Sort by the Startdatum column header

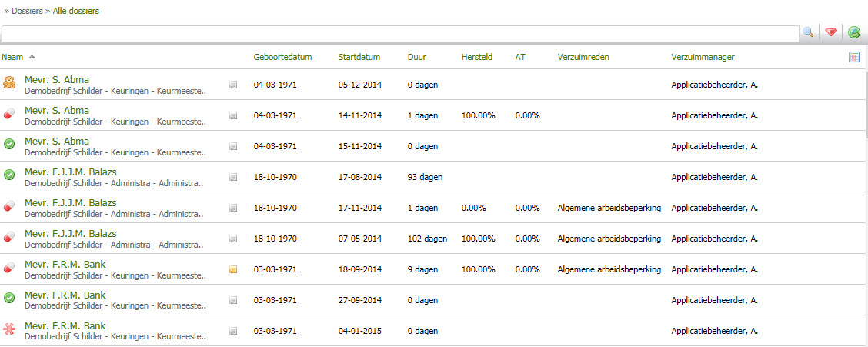click(359, 57)
